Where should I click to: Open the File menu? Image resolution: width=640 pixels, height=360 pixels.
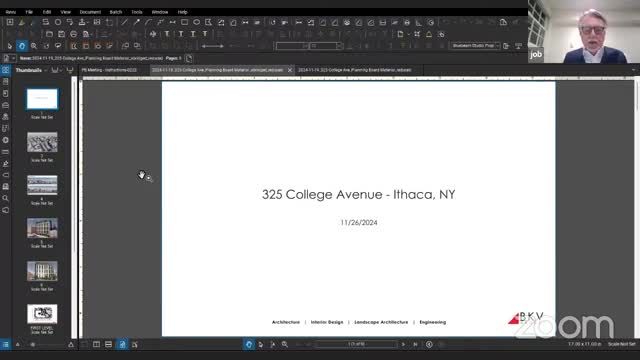(29, 12)
